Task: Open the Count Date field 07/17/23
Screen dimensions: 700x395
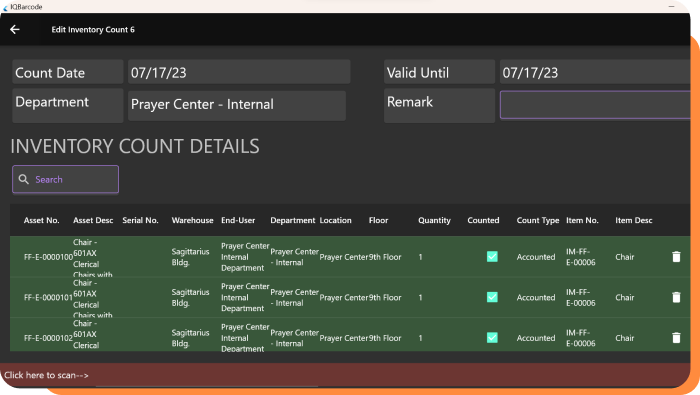Action: coord(239,72)
